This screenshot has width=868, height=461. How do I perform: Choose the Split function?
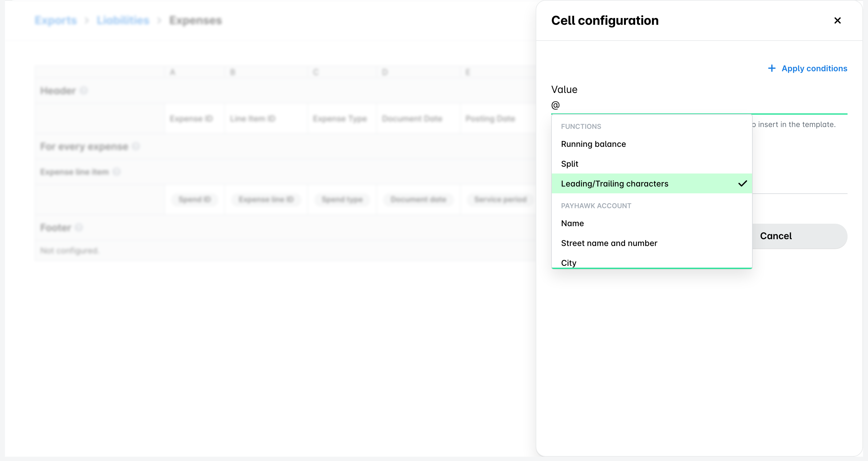point(652,164)
